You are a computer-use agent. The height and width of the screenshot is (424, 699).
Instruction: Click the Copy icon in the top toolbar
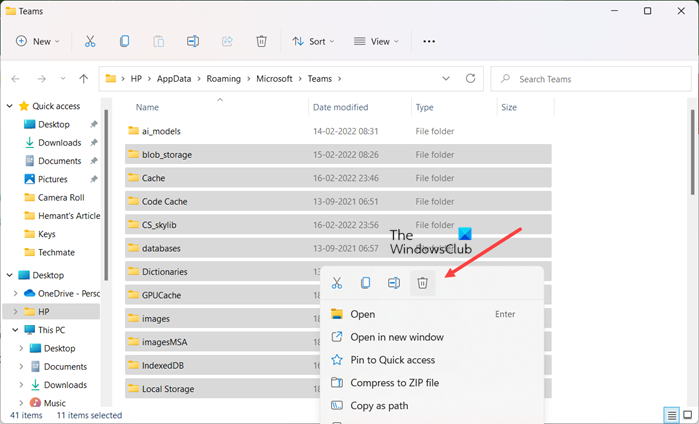[124, 41]
